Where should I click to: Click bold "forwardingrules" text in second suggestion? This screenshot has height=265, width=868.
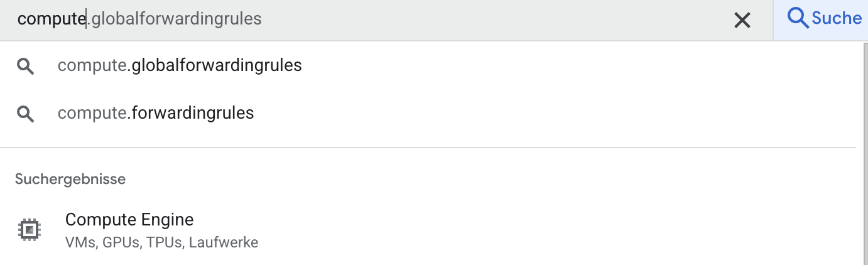point(193,113)
